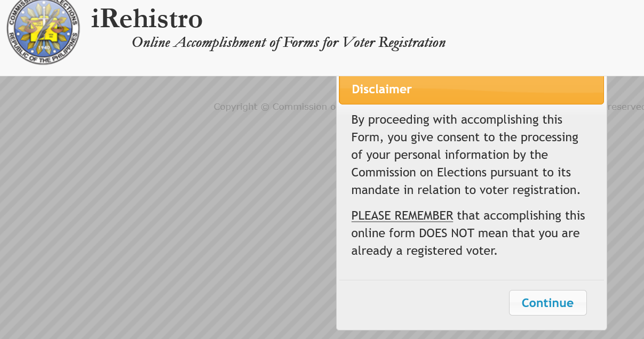This screenshot has height=339, width=644.
Task: Click the Online Accomplishment of Forms tagline
Action: pyautogui.click(x=289, y=43)
